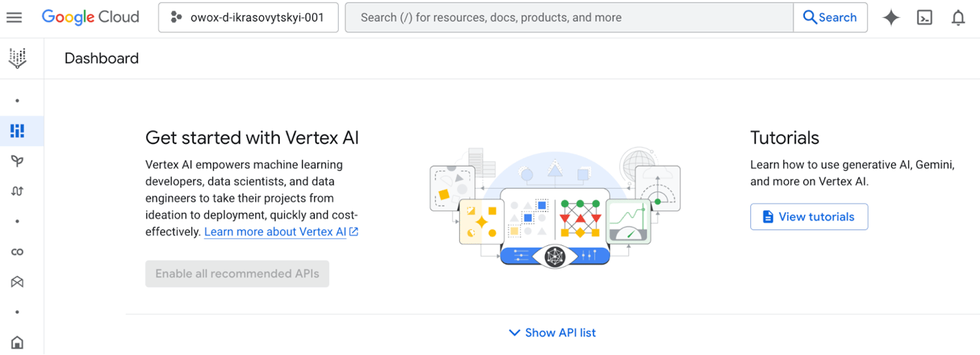
Task: Click Enable all recommended APIs button
Action: tap(237, 273)
